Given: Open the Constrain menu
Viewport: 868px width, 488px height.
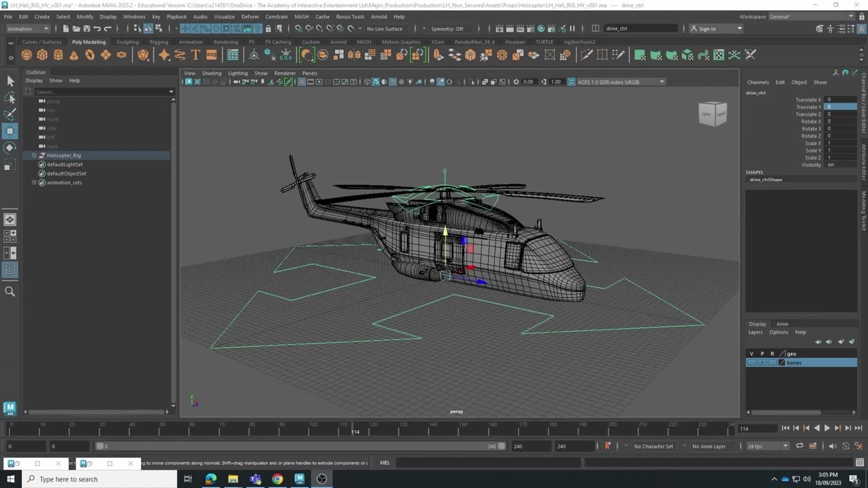Looking at the screenshot, I should coord(277,17).
